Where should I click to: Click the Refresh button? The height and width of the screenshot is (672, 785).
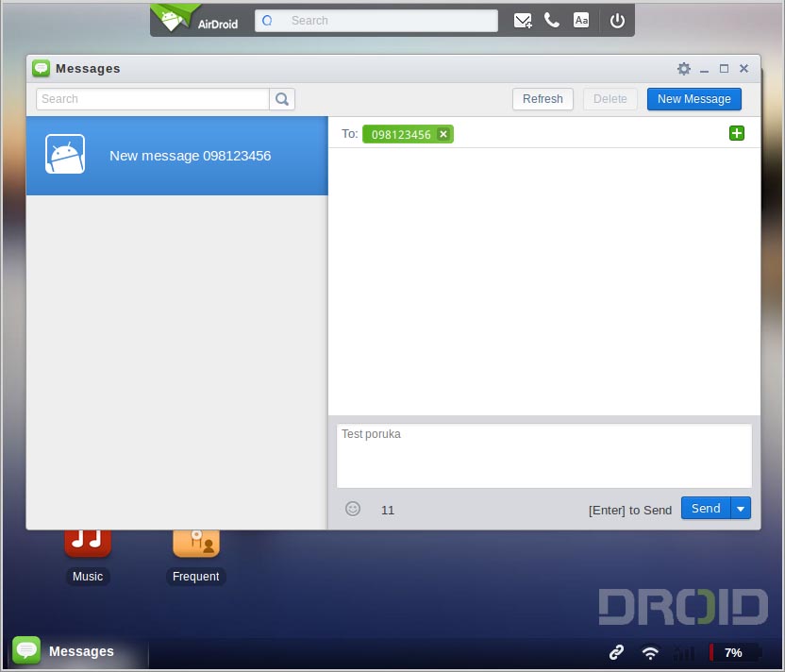pyautogui.click(x=543, y=99)
